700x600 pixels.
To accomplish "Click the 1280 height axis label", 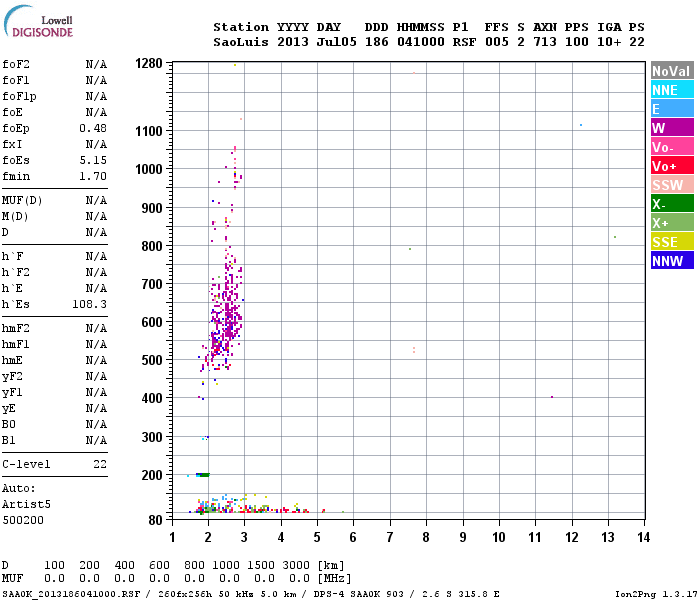I will [149, 63].
